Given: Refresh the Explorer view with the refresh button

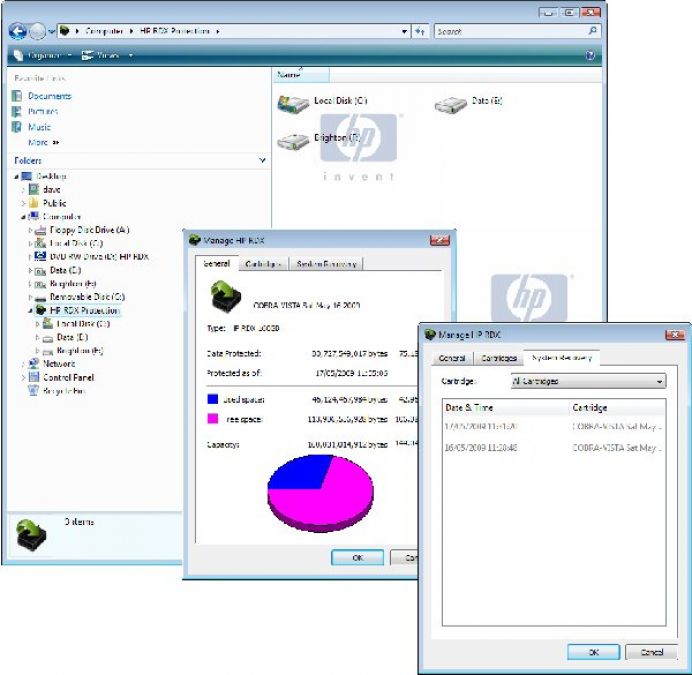Looking at the screenshot, I should click(420, 31).
